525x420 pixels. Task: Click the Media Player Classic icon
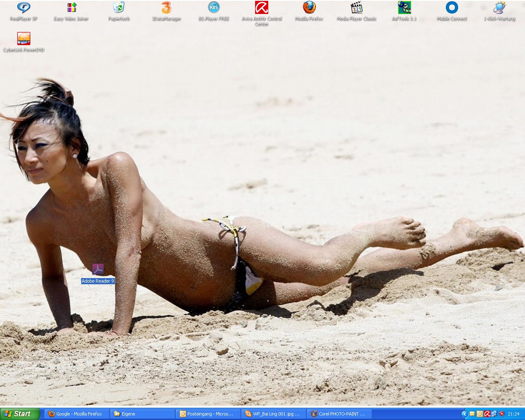[356, 8]
